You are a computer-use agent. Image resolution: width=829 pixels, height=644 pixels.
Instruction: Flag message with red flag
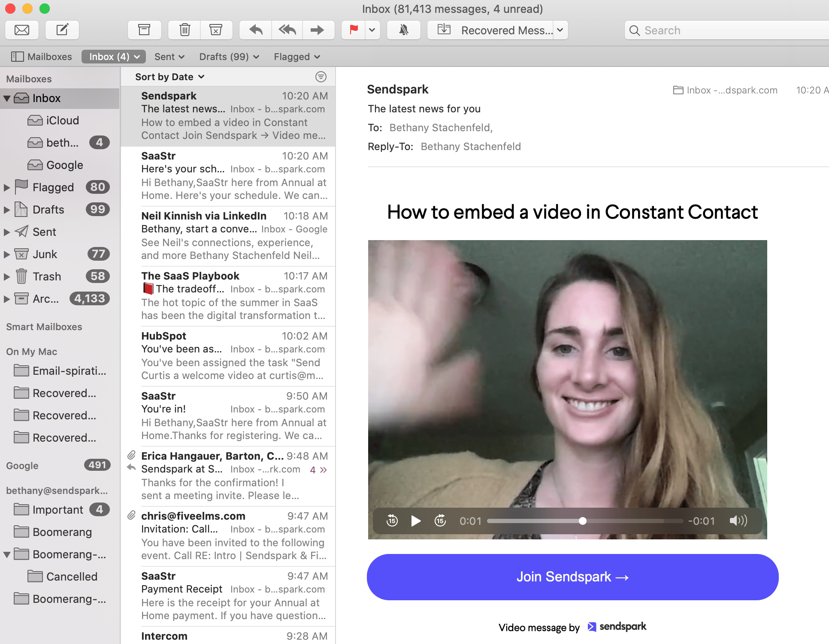pyautogui.click(x=354, y=30)
